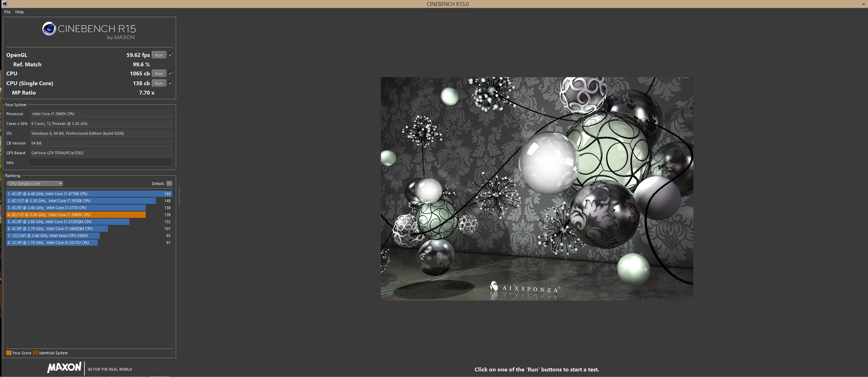Click the Details label in Ranking
The height and width of the screenshot is (377, 868).
[158, 184]
